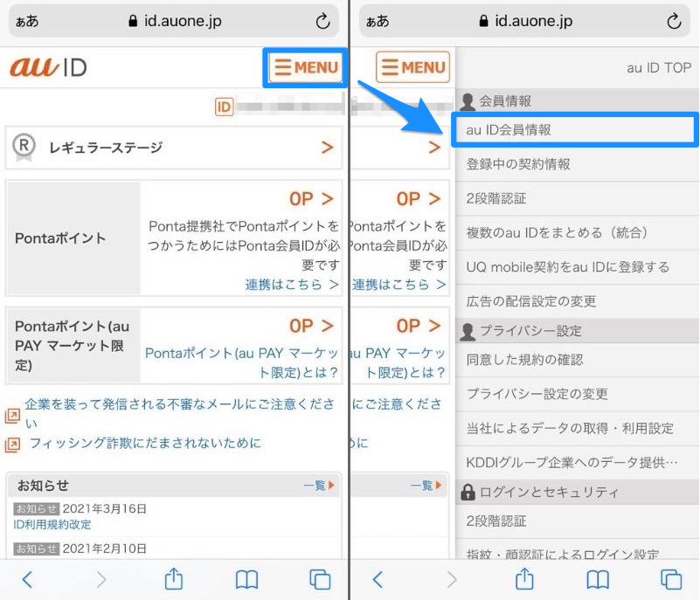This screenshot has height=600, width=700.
Task: Select UQ mobile契約をau IDに登録する item
Action: click(578, 266)
